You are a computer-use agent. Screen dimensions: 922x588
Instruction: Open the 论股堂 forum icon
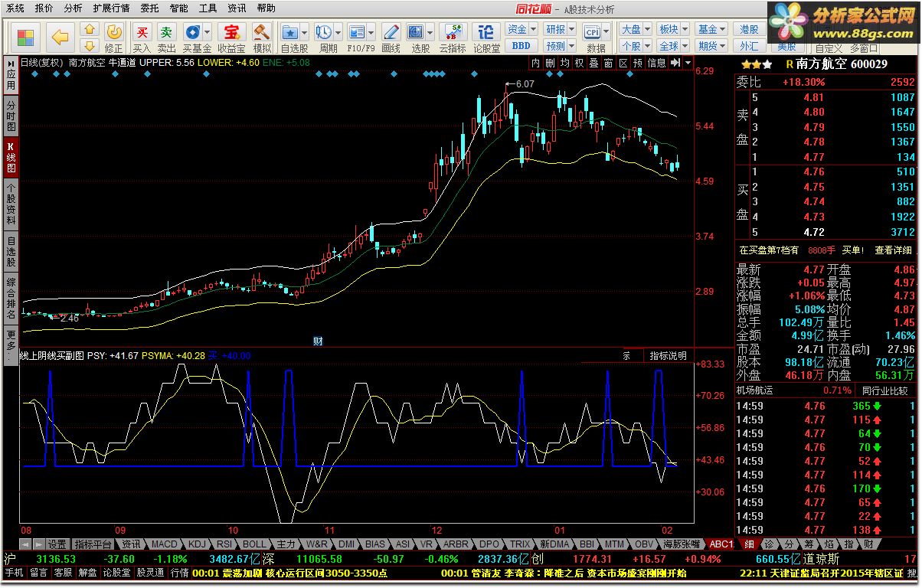tap(486, 32)
